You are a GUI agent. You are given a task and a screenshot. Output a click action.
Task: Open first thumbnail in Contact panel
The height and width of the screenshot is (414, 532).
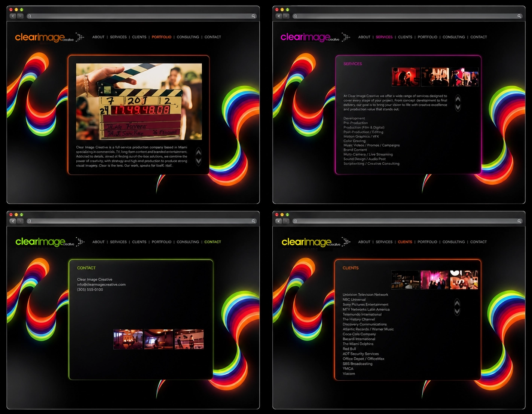click(128, 339)
